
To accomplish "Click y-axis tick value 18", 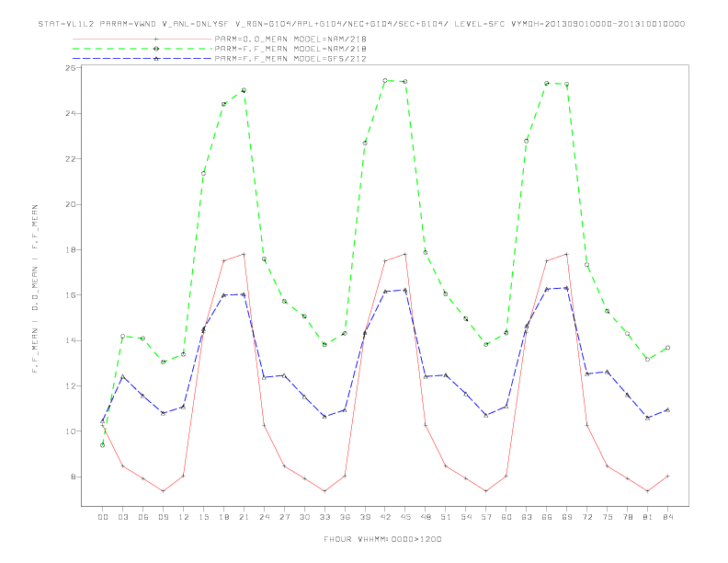I will pyautogui.click(x=71, y=250).
